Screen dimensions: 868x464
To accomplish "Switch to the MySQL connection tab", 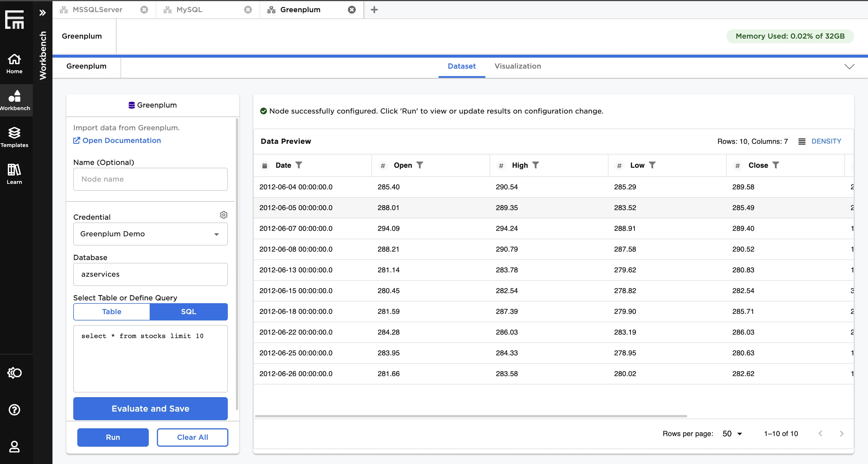I will coord(189,10).
